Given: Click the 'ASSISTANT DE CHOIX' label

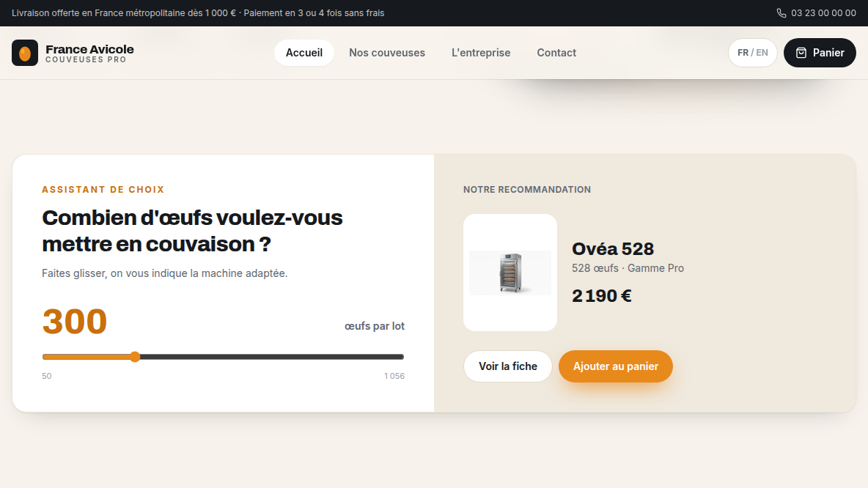Looking at the screenshot, I should (x=103, y=190).
